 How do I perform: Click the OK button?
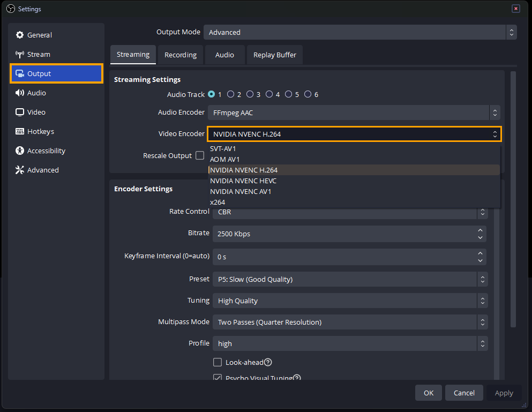tap(429, 393)
